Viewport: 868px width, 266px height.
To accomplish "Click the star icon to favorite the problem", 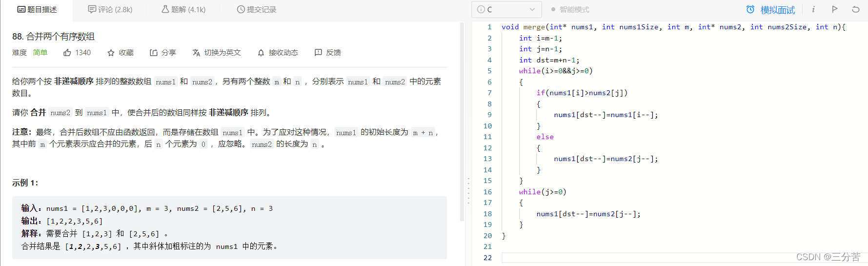I will [x=111, y=53].
